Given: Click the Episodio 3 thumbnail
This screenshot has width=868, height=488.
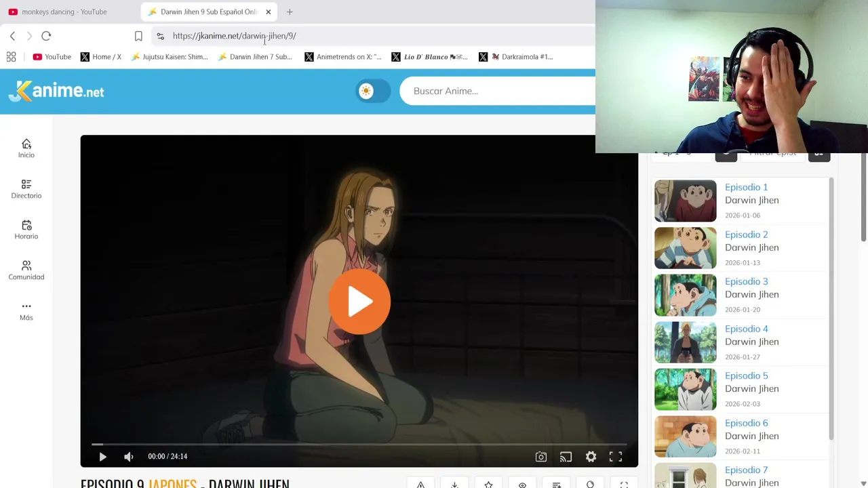Looking at the screenshot, I should coord(685,295).
